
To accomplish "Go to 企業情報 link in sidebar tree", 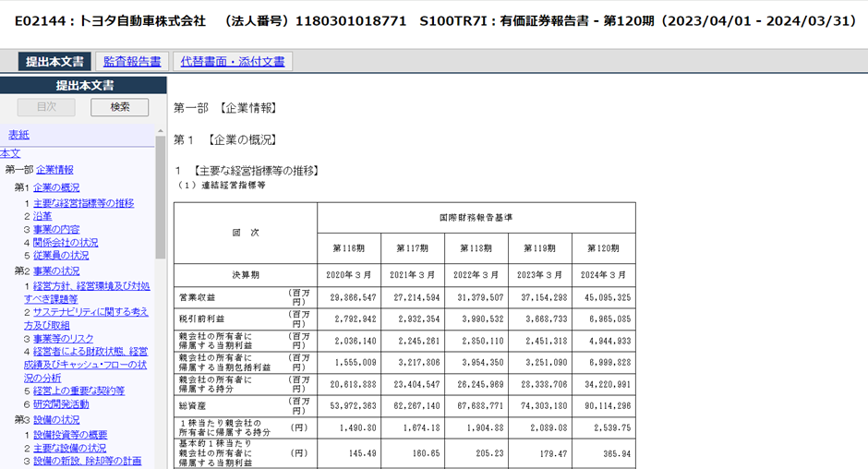I will tap(54, 170).
